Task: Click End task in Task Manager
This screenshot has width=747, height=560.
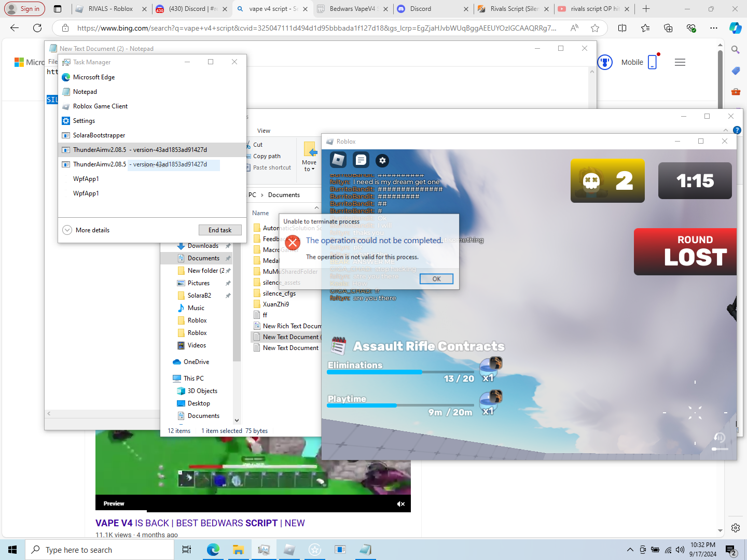Action: tap(220, 230)
